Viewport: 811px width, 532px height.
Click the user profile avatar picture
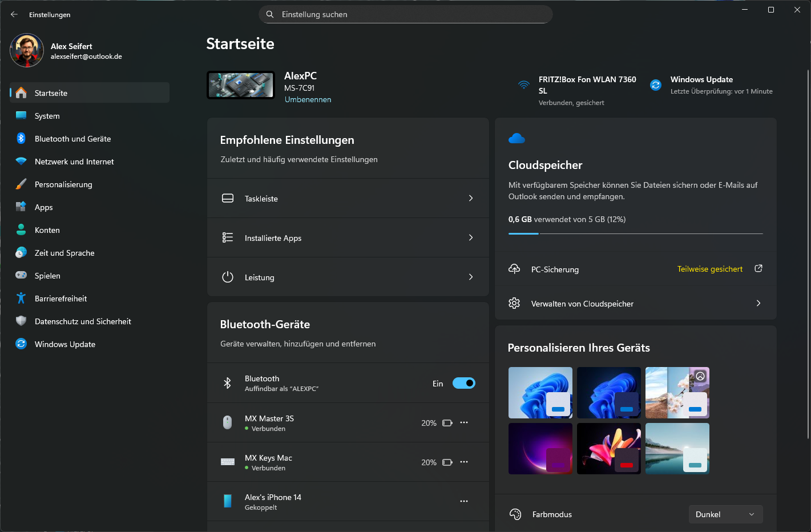tap(27, 51)
